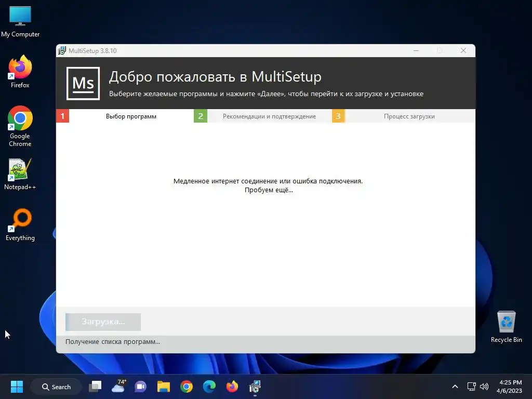
Task: Open the Chat (Teams) taskbar icon
Action: pos(140,387)
